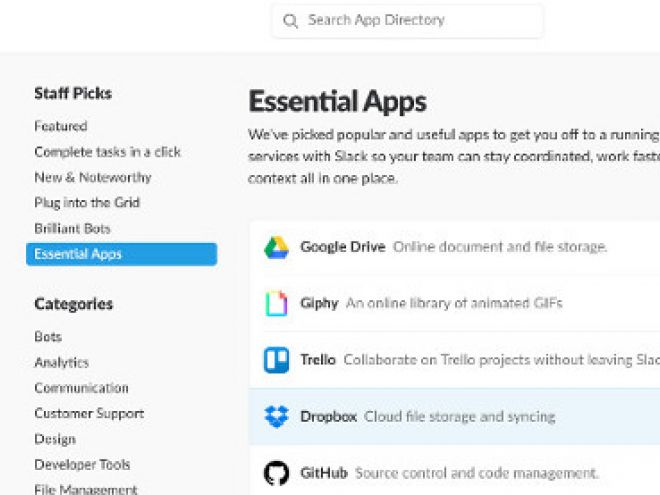Open New & Noteworthy section
The width and height of the screenshot is (660, 495).
tap(93, 177)
